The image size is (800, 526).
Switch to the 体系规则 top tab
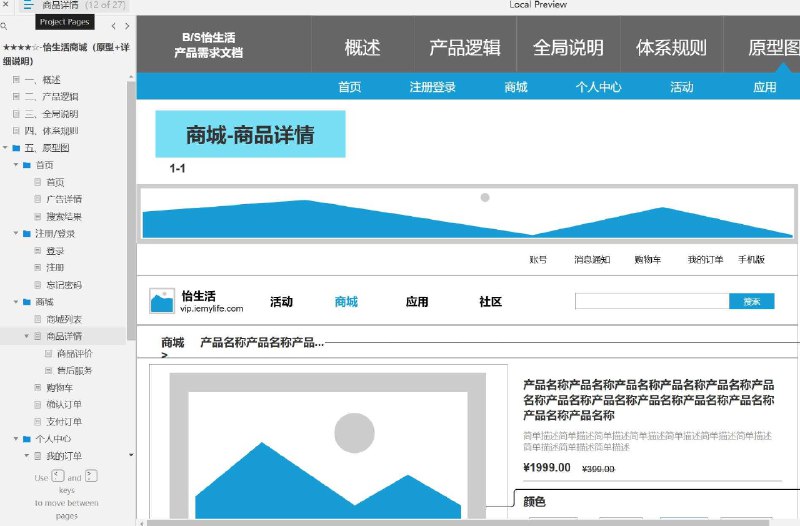[671, 47]
